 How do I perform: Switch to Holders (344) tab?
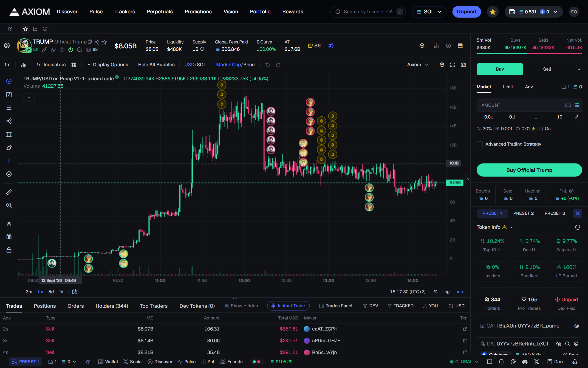pos(112,306)
